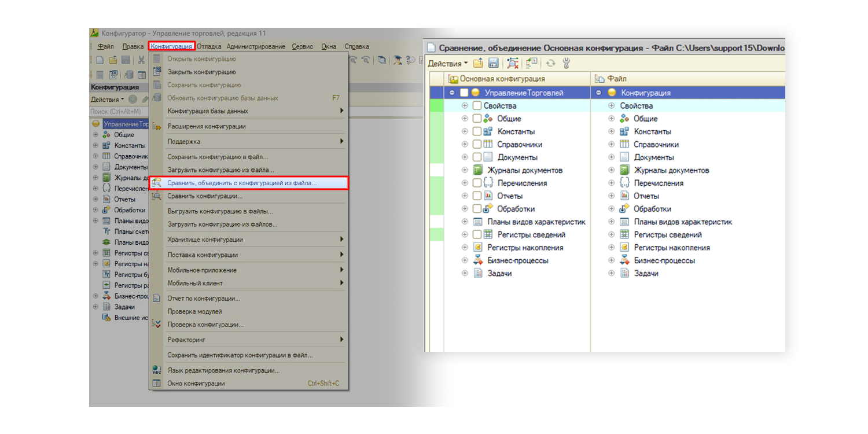Tick the Свойства checkbox in main configuration
The width and height of the screenshot is (868, 434).
[x=477, y=106]
